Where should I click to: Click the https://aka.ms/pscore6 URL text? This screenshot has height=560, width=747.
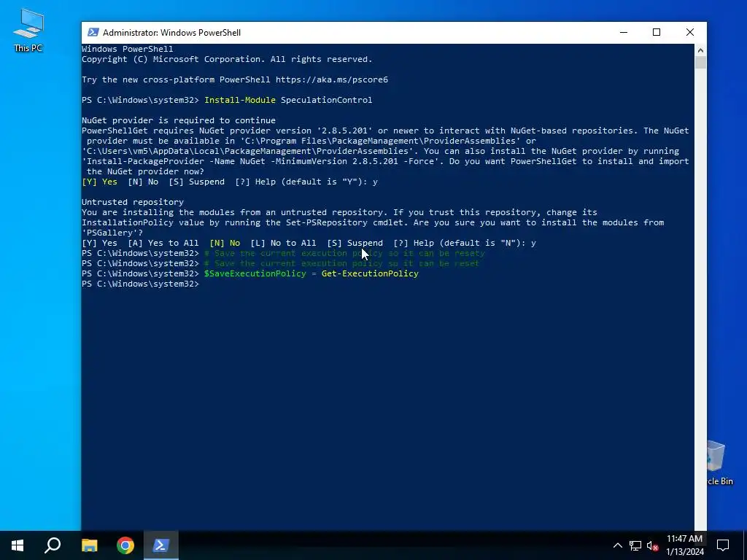coord(332,79)
